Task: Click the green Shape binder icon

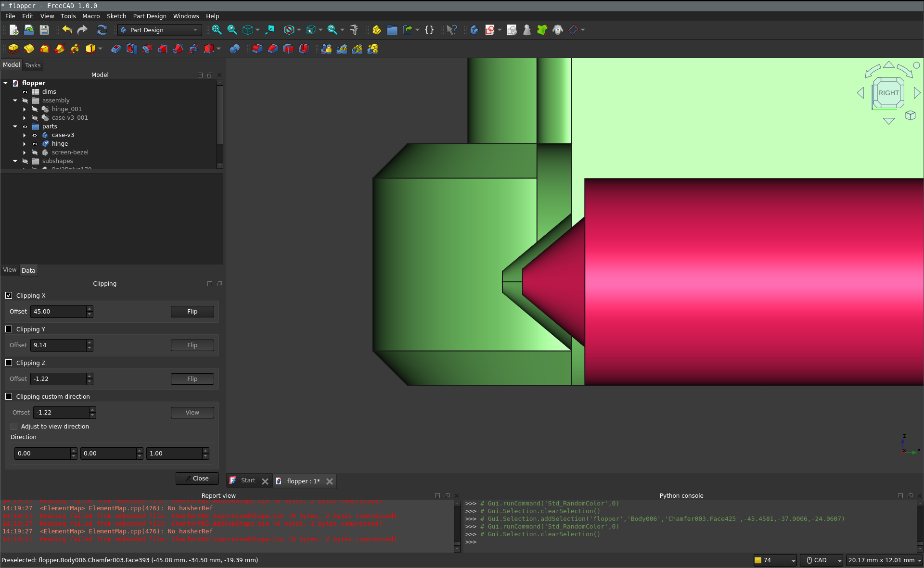Action: (542, 30)
